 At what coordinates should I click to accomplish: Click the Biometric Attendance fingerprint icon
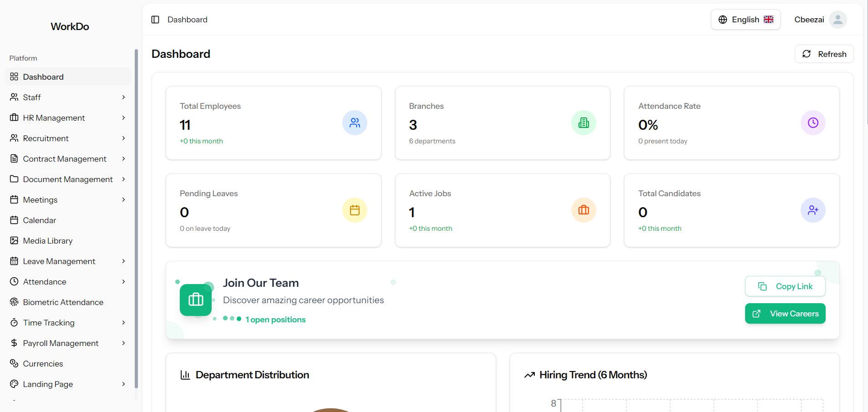pyautogui.click(x=14, y=302)
